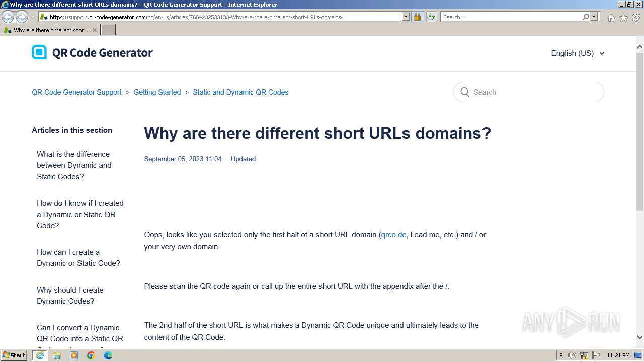Open the media player taskbar icon
Image resolution: width=644 pixels, height=362 pixels.
pos(74,355)
